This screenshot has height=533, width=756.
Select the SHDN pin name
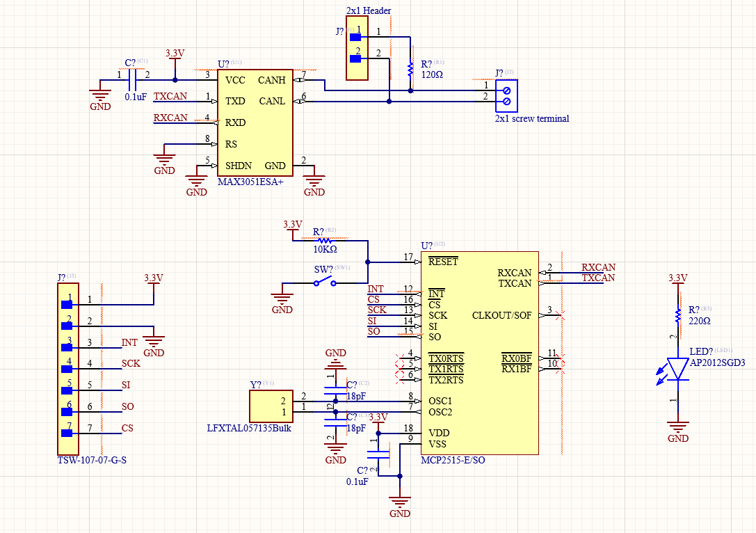pos(238,166)
